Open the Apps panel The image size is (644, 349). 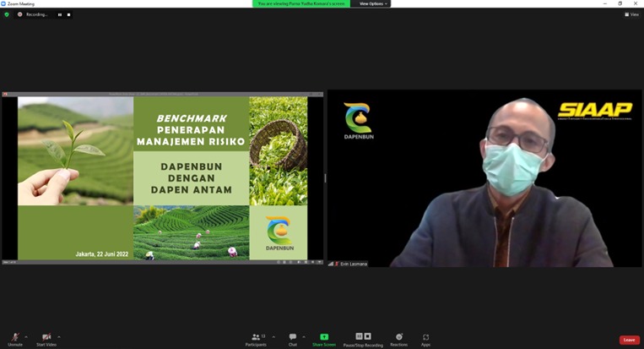[x=425, y=337]
